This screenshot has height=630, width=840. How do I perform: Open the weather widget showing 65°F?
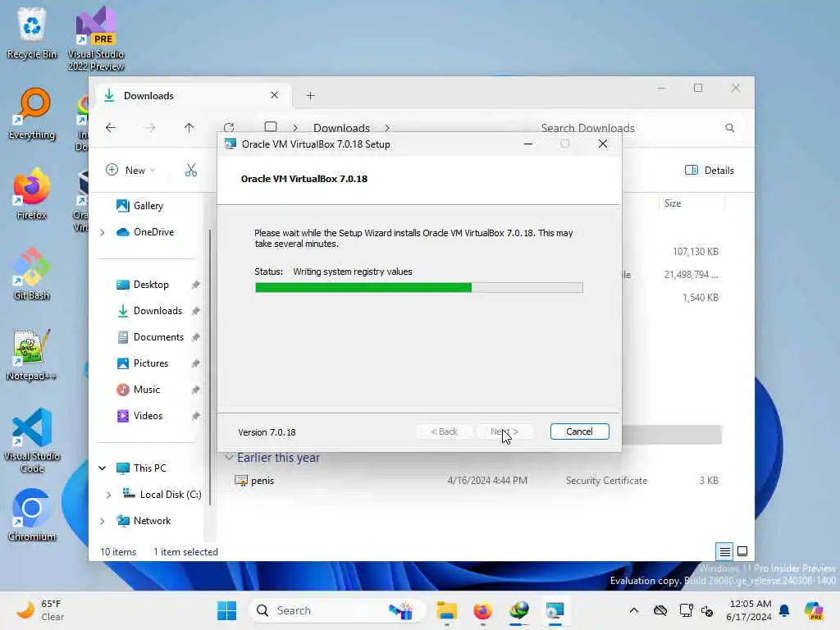(41, 610)
